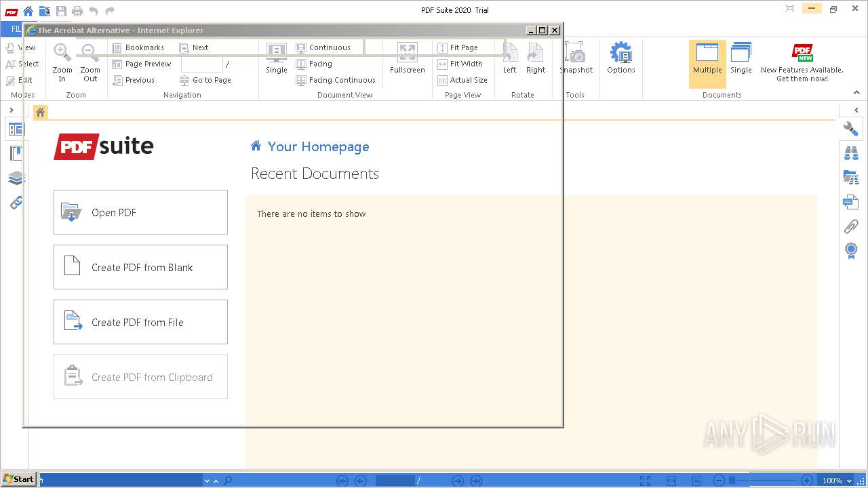Collapse the right sidebar arrow
The height and width of the screenshot is (488, 868).
(x=856, y=110)
